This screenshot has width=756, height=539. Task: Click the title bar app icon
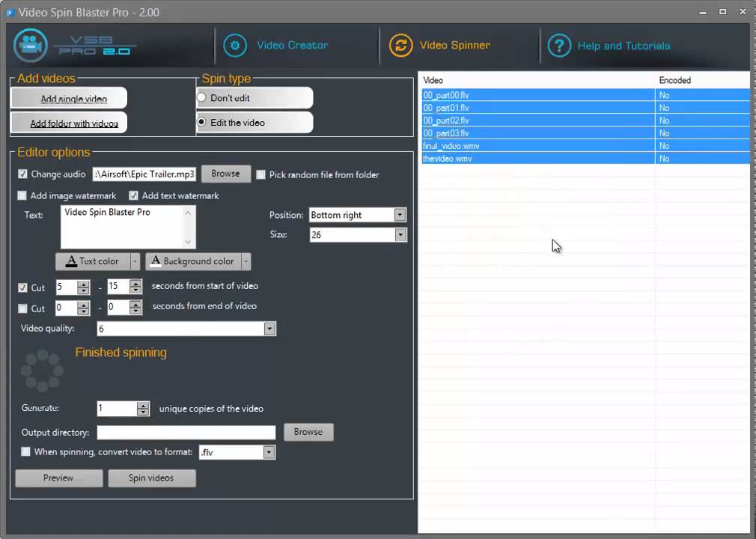10,13
